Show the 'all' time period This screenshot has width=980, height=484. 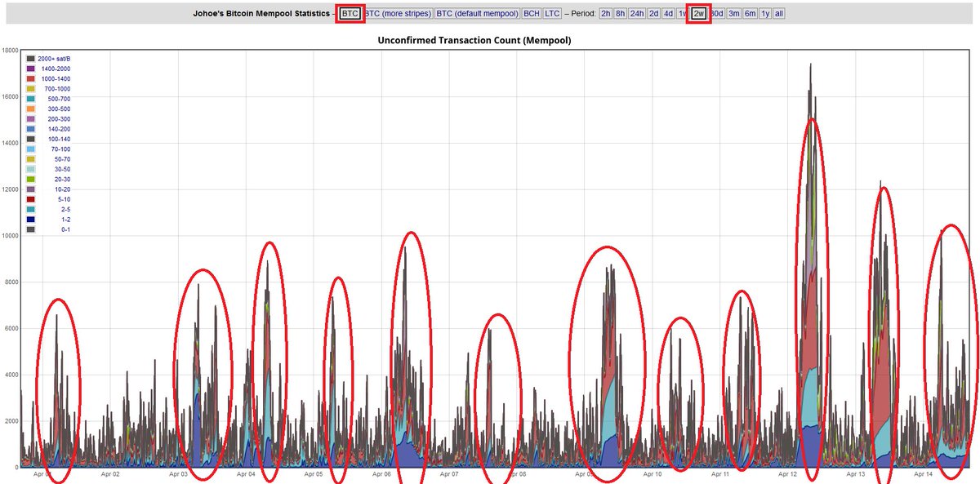point(778,14)
